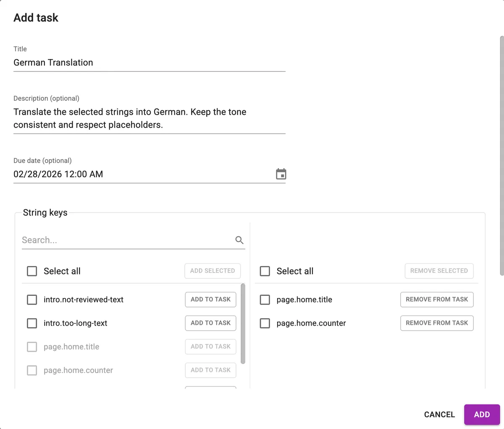Remove page.home.title from the task
The height and width of the screenshot is (429, 504).
pos(436,300)
